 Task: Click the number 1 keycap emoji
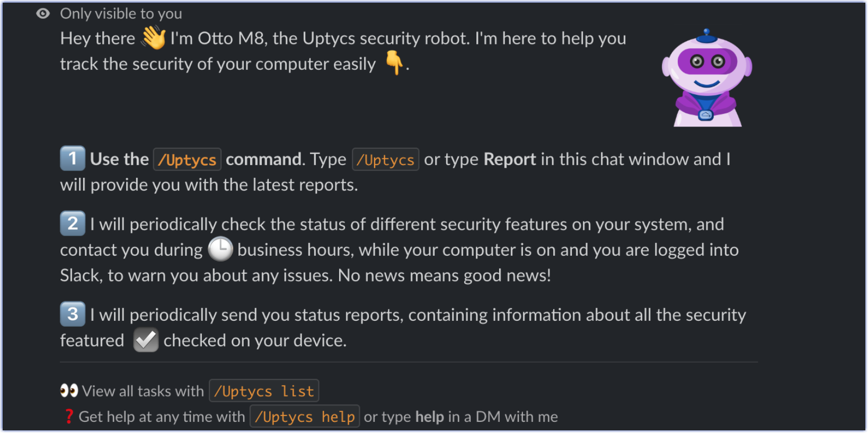tap(73, 158)
